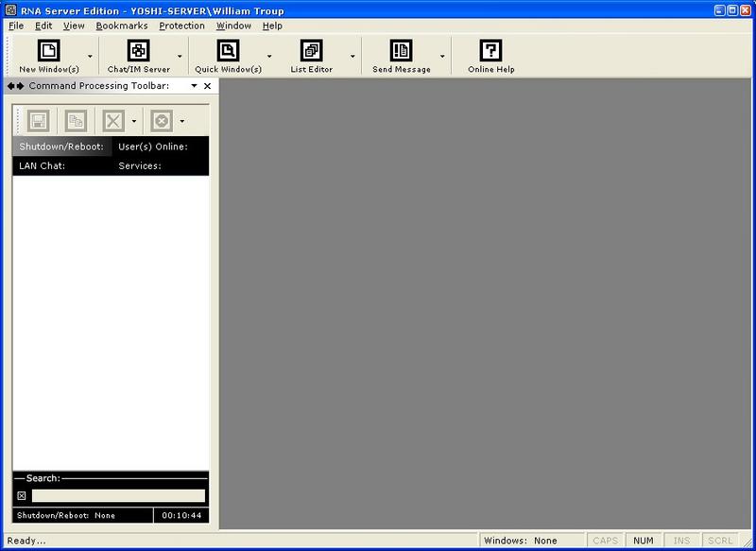Click the Send Message icon
756x551 pixels.
[x=401, y=51]
